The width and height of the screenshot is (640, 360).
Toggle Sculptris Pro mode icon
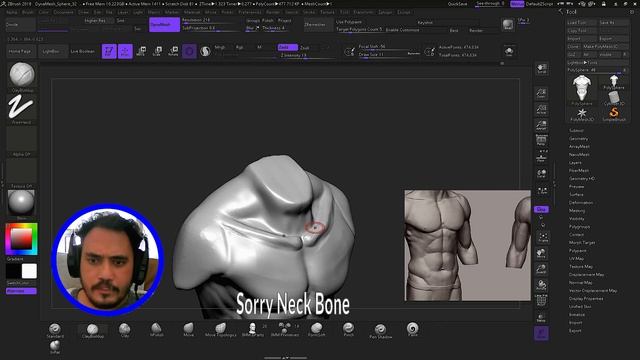(x=205, y=51)
